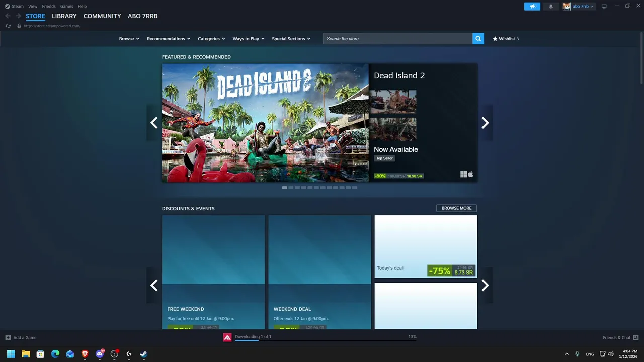This screenshot has width=644, height=362.
Task: Open the Help menu
Action: click(x=82, y=6)
